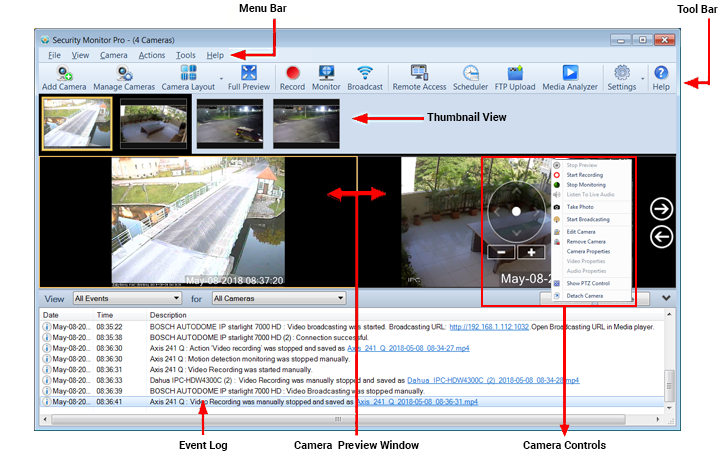Toggle the Monitor toolbar button
Screen dimensions: 720x460
click(326, 74)
